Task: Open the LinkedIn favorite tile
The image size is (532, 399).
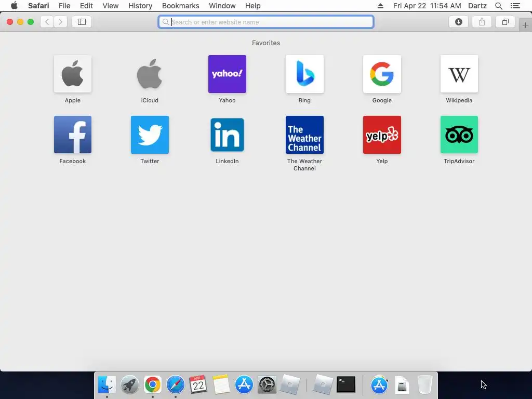Action: [x=228, y=135]
